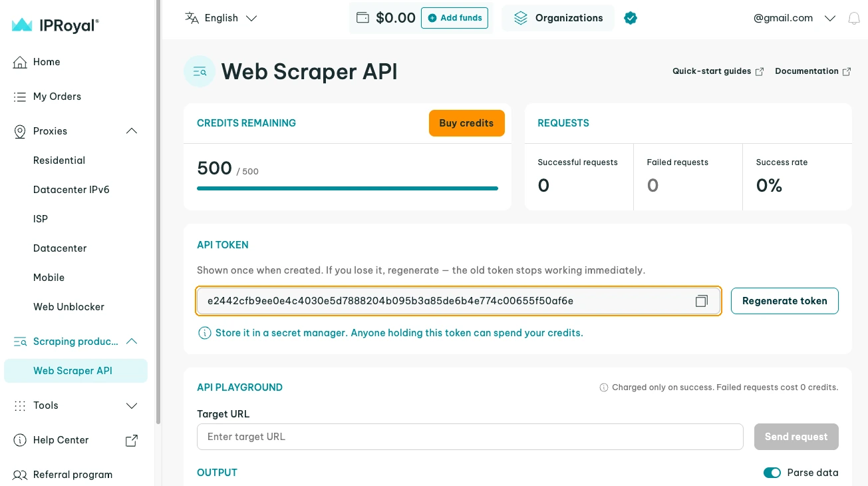This screenshot has width=868, height=486.
Task: Select the Web Scraper API menu item
Action: 76,371
